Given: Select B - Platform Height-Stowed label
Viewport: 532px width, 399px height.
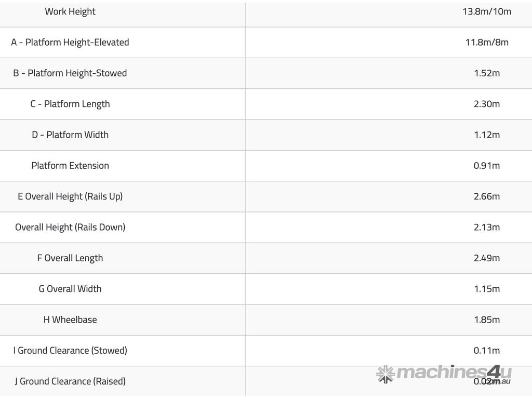Looking at the screenshot, I should coord(70,73).
